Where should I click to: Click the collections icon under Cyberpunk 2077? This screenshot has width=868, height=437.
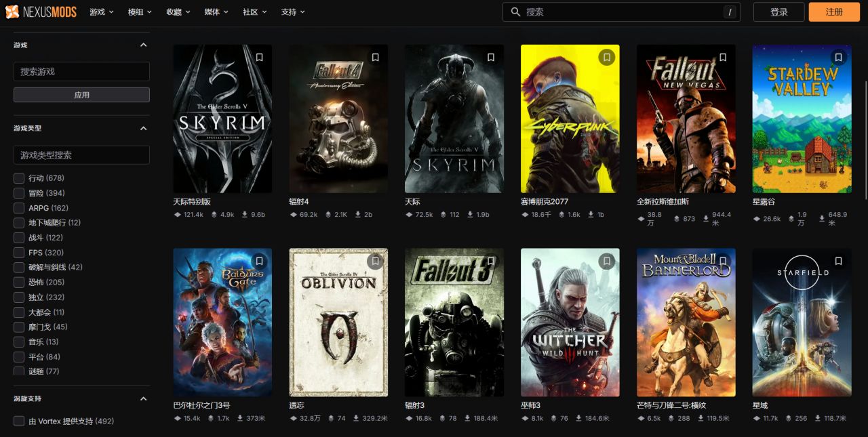(x=561, y=215)
